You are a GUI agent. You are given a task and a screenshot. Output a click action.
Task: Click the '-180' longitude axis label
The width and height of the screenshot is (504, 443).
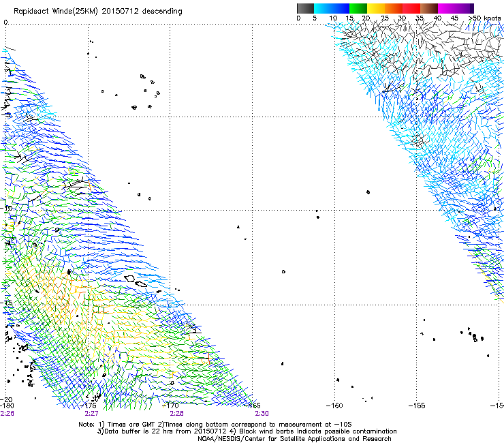[7, 406]
